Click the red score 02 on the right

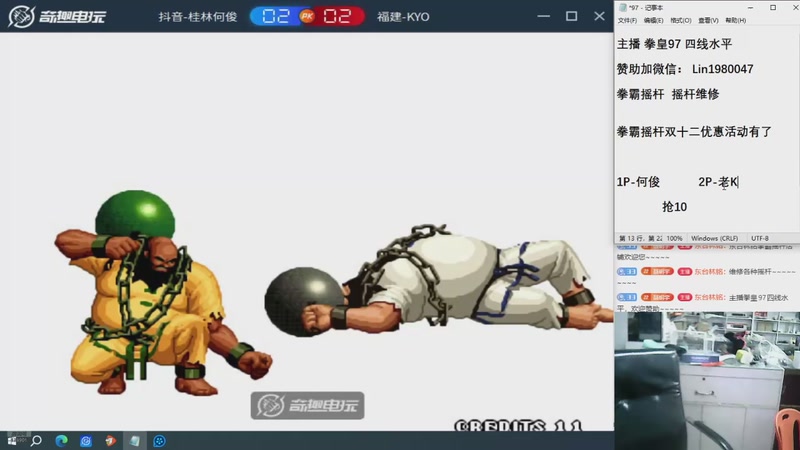pyautogui.click(x=337, y=16)
